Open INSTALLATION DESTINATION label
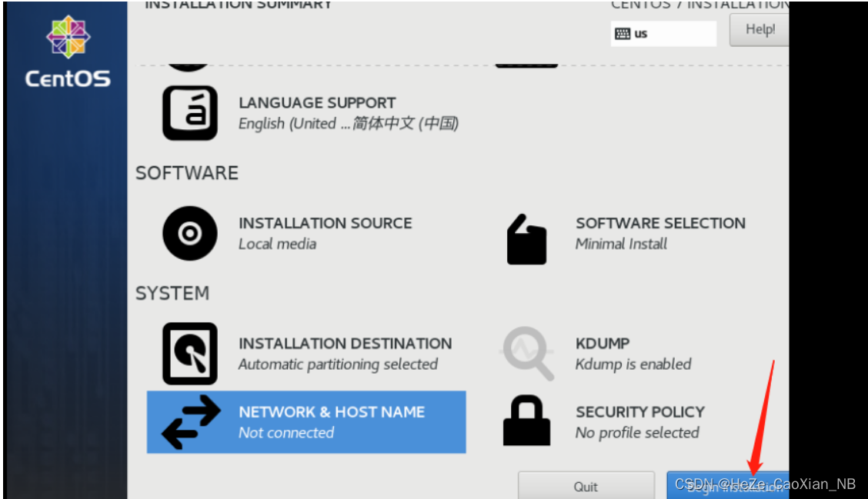This screenshot has height=499, width=868. (346, 344)
